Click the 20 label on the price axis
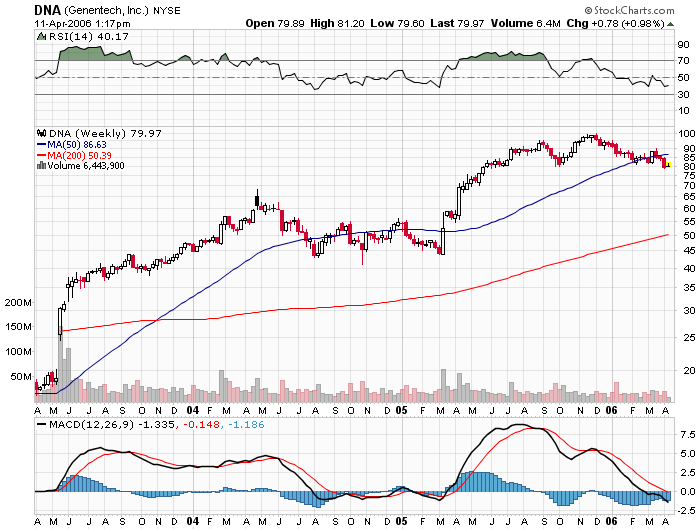700x530 pixels. tap(689, 371)
